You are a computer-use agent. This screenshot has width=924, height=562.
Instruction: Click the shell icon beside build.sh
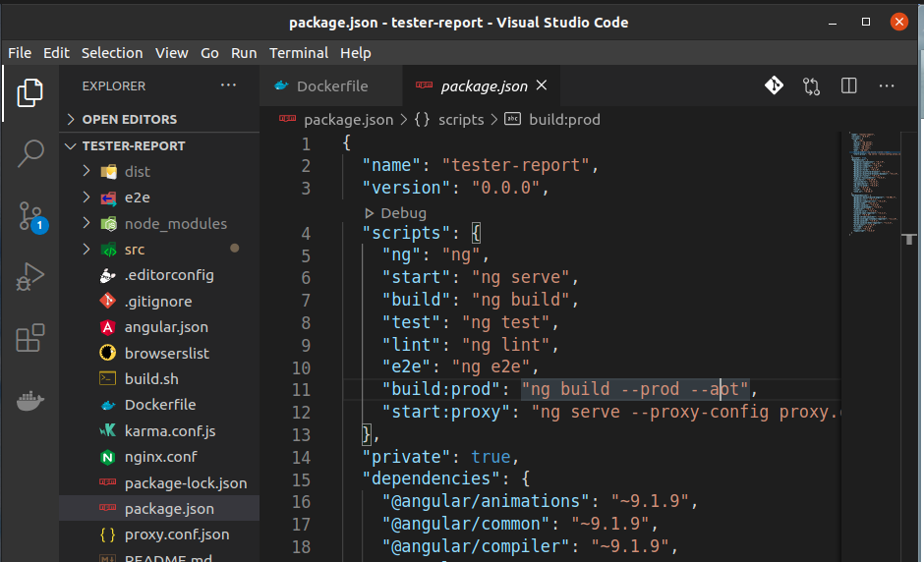coord(107,378)
